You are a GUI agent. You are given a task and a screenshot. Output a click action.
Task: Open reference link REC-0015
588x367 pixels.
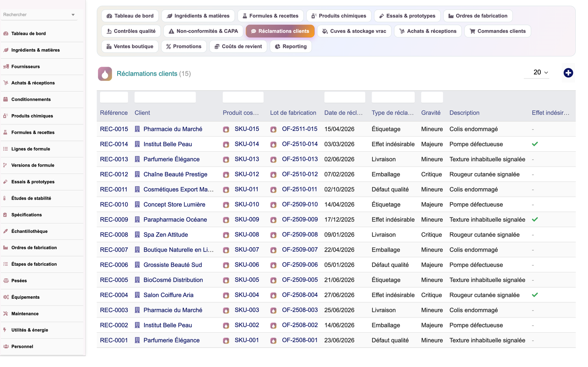pyautogui.click(x=114, y=129)
